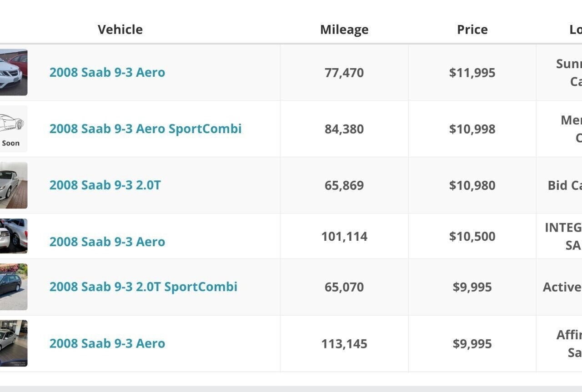Click the $10,998 price cell
The height and width of the screenshot is (392, 582).
pos(472,129)
